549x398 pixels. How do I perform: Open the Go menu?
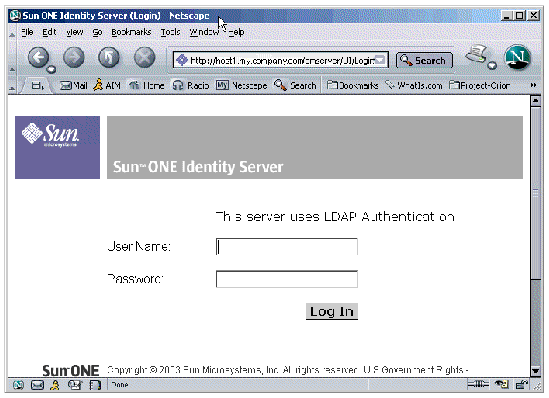tap(97, 32)
